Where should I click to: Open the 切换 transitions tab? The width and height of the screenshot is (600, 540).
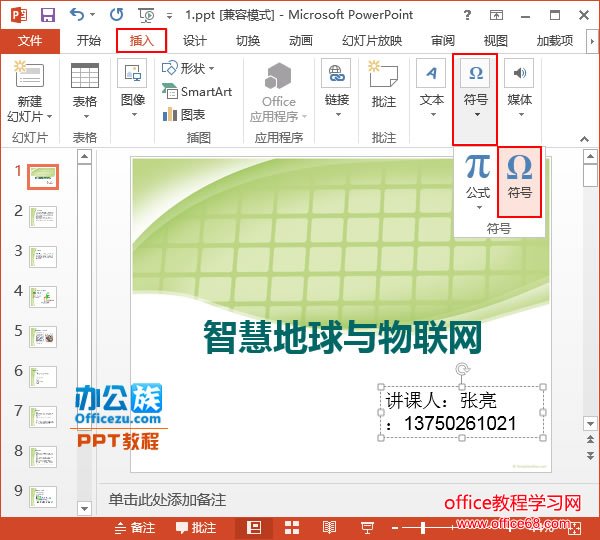[248, 41]
